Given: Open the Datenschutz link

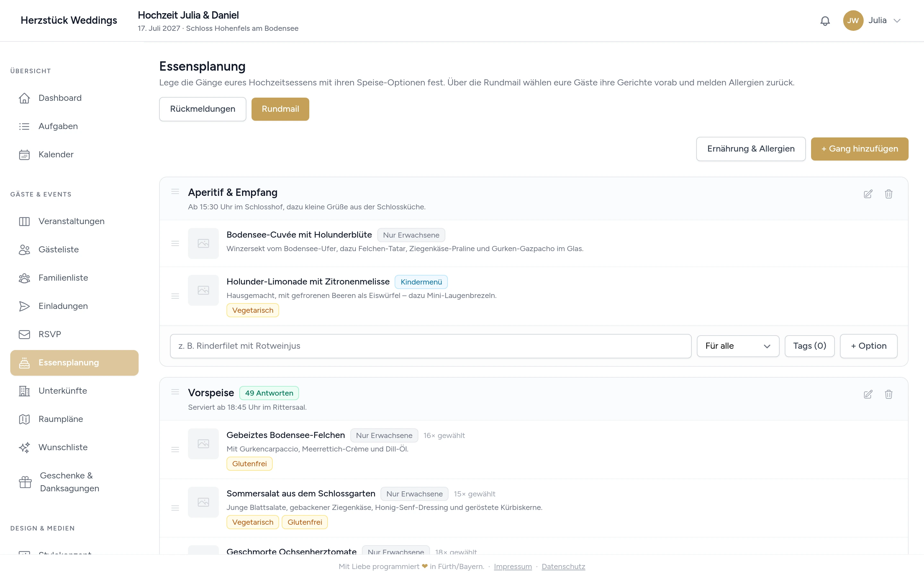Looking at the screenshot, I should (563, 566).
